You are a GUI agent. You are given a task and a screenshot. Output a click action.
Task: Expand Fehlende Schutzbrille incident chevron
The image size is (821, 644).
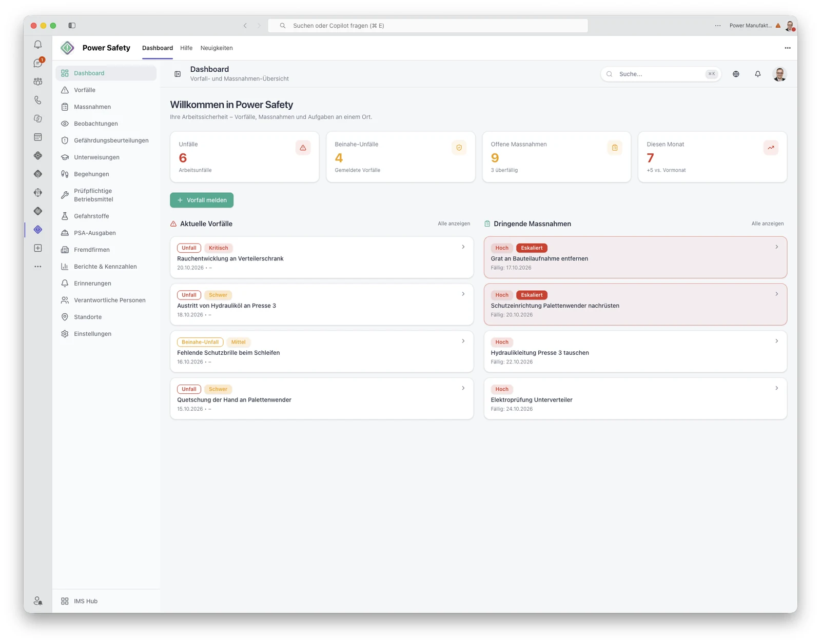(463, 341)
